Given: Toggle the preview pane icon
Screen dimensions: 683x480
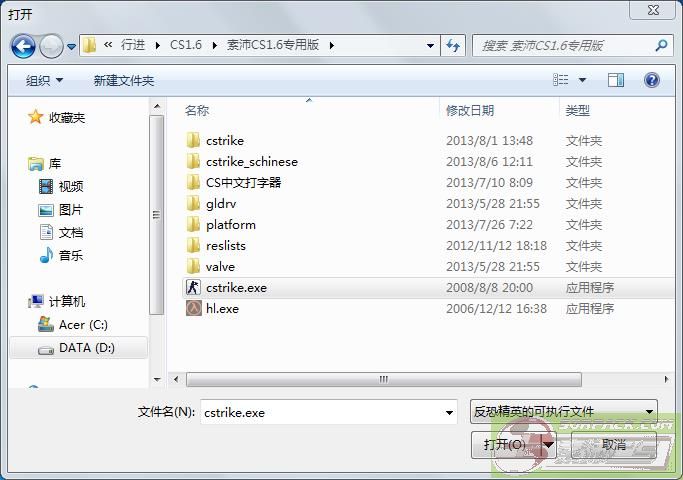Looking at the screenshot, I should [x=616, y=80].
